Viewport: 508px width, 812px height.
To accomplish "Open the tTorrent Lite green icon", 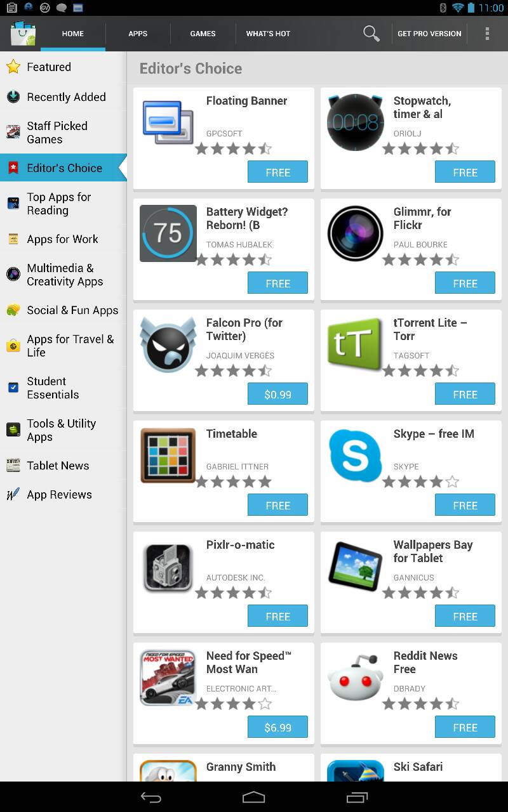I will pos(356,345).
